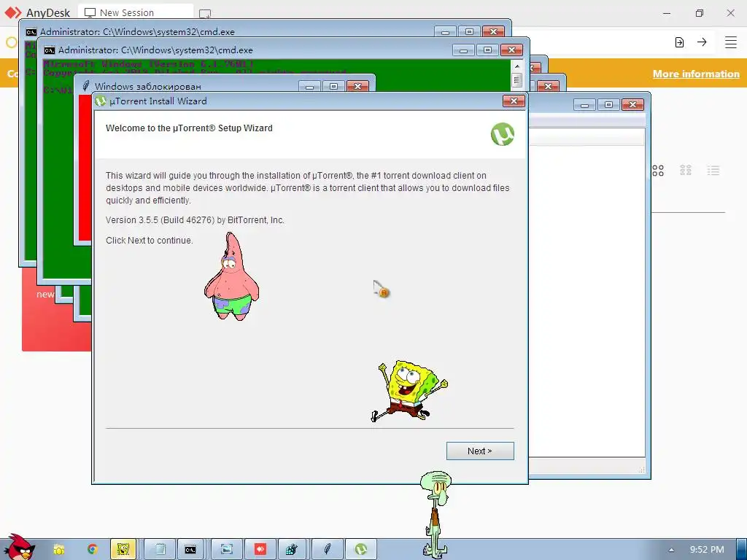The height and width of the screenshot is (560, 747).
Task: Click the µTorrent icon in wizard title bar
Action: point(101,101)
